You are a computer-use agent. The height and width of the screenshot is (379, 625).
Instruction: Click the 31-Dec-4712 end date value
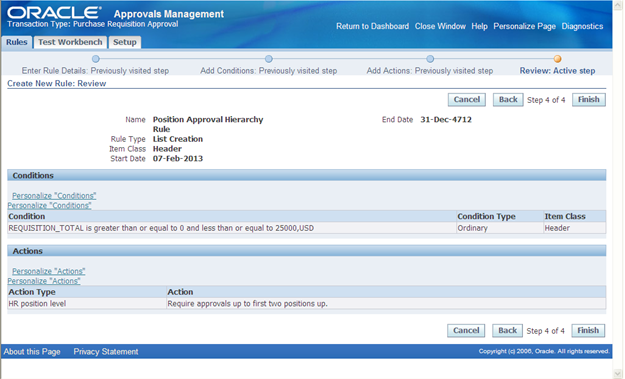pos(446,120)
